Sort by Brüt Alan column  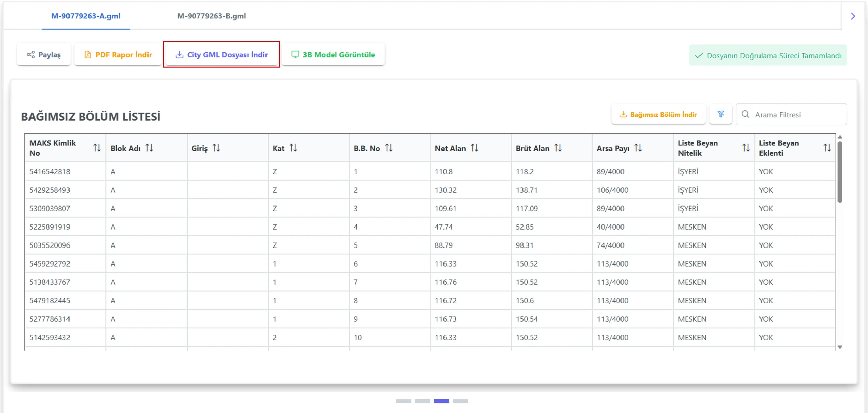pos(558,148)
